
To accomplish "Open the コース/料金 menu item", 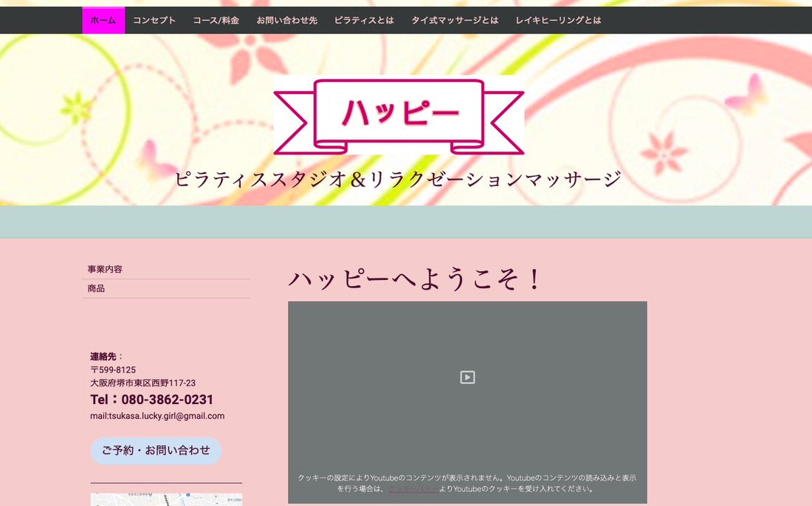I will pos(216,21).
